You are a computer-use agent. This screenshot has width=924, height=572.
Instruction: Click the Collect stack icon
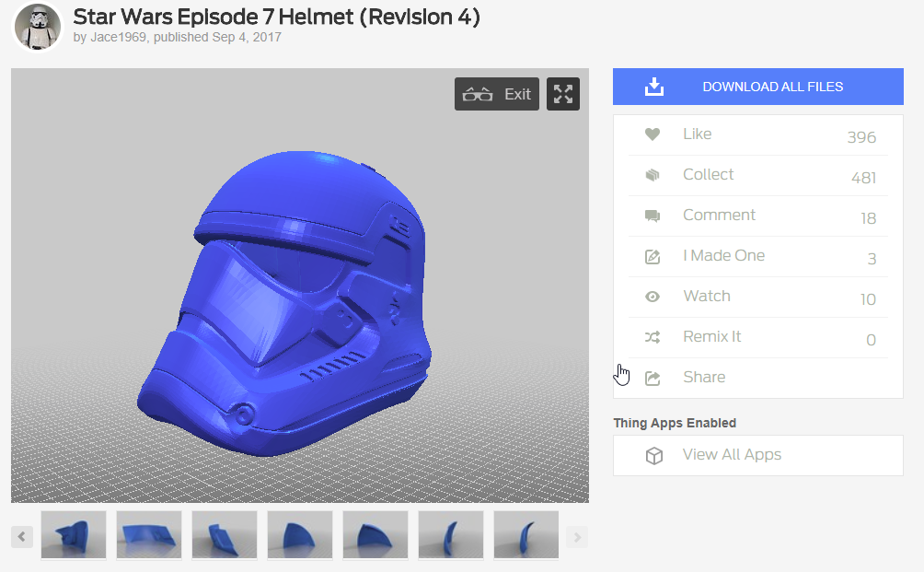pyautogui.click(x=653, y=175)
